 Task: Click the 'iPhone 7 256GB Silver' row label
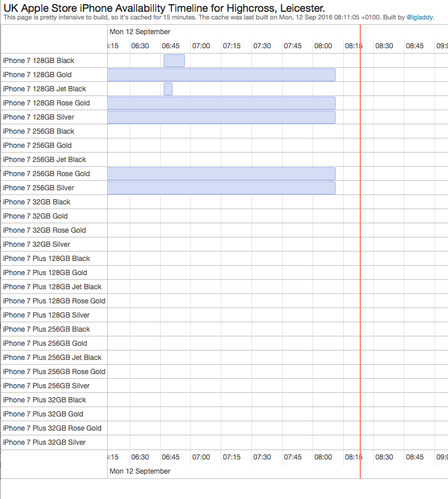pyautogui.click(x=38, y=188)
